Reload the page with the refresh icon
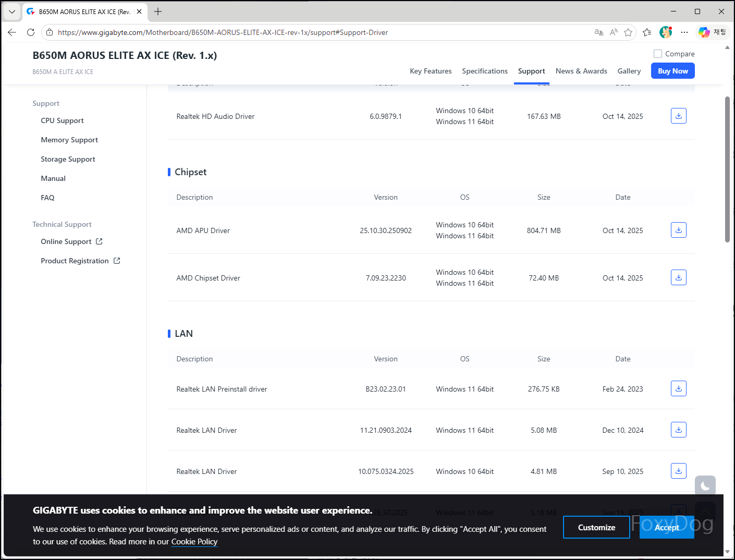 pos(31,32)
